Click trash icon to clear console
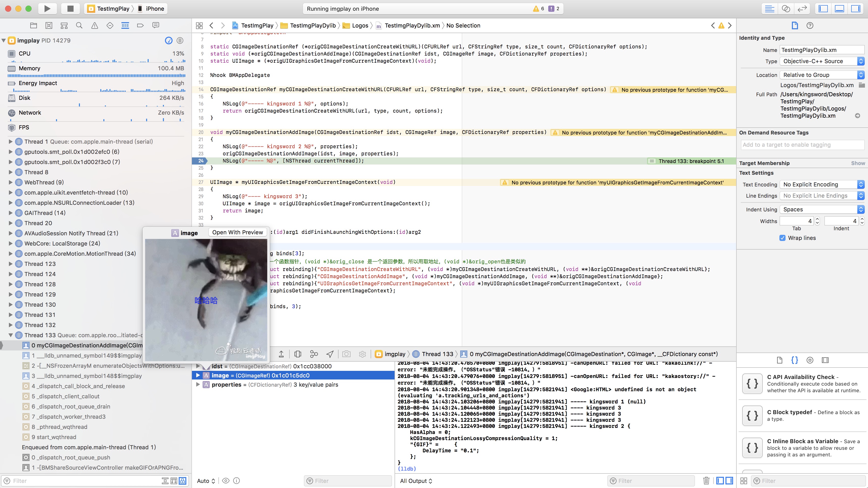This screenshot has height=488, width=868. point(706,481)
